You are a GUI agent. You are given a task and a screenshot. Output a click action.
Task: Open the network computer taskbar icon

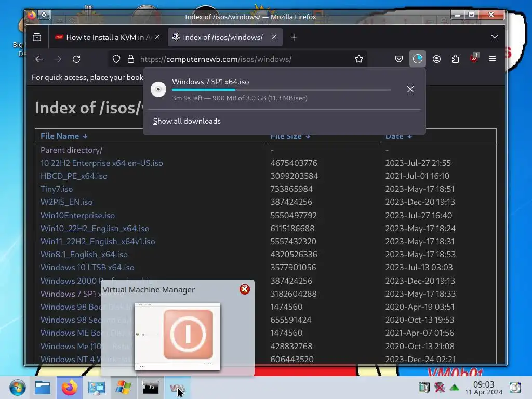pyautogui.click(x=96, y=388)
